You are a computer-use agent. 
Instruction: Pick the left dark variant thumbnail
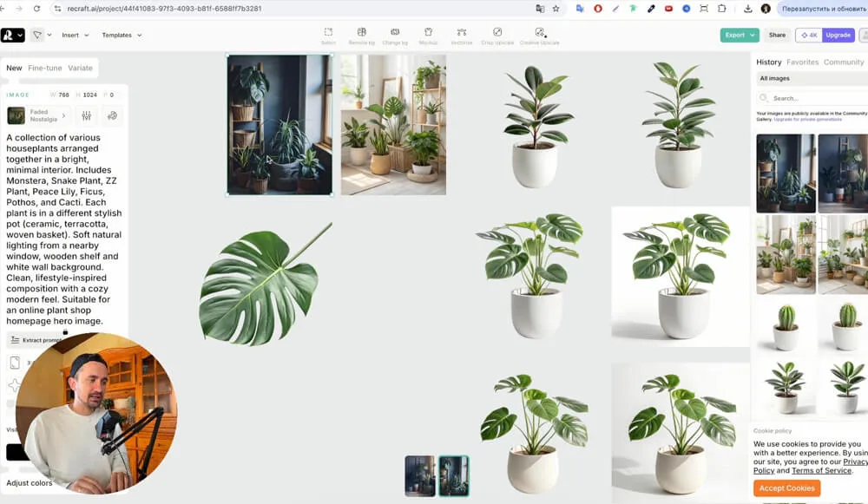(419, 475)
